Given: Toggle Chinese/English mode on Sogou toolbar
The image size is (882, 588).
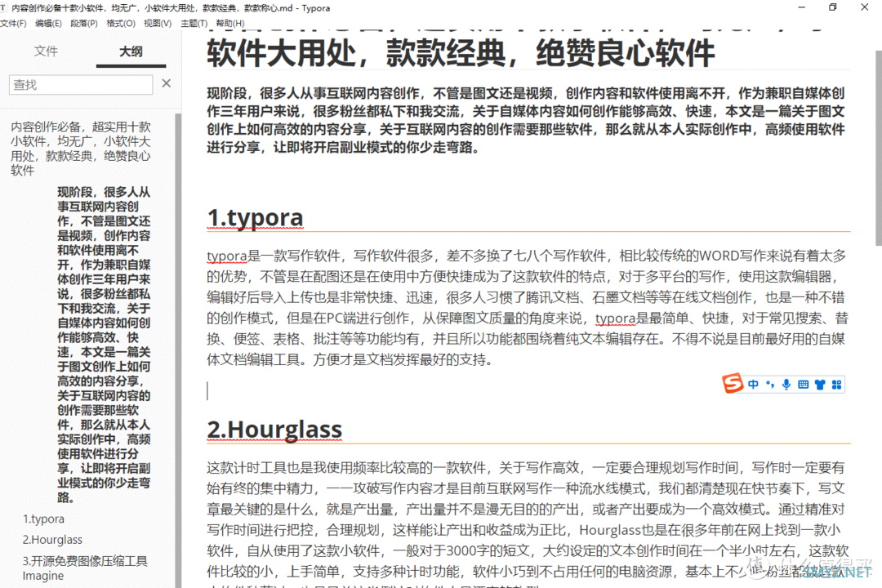Looking at the screenshot, I should point(753,385).
